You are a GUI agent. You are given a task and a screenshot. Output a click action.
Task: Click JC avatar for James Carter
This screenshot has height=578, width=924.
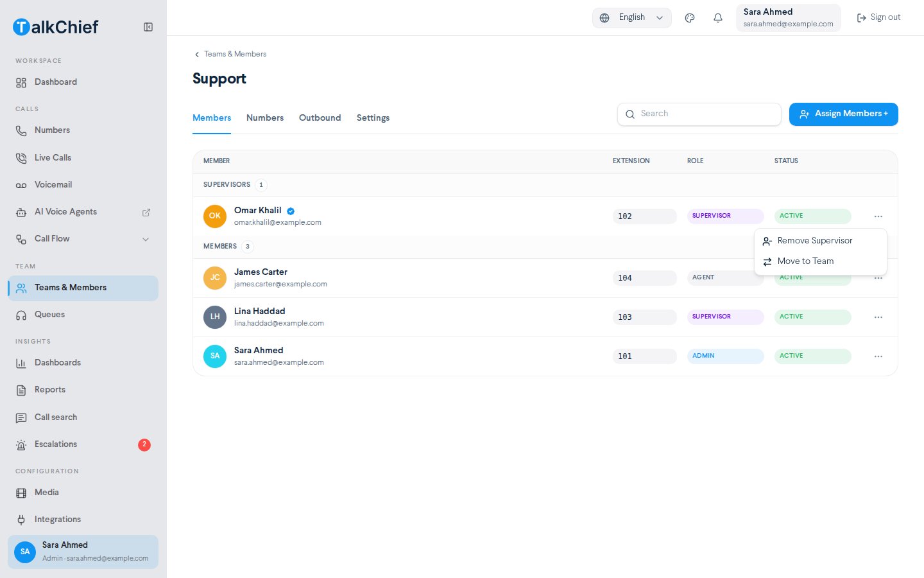coord(215,278)
